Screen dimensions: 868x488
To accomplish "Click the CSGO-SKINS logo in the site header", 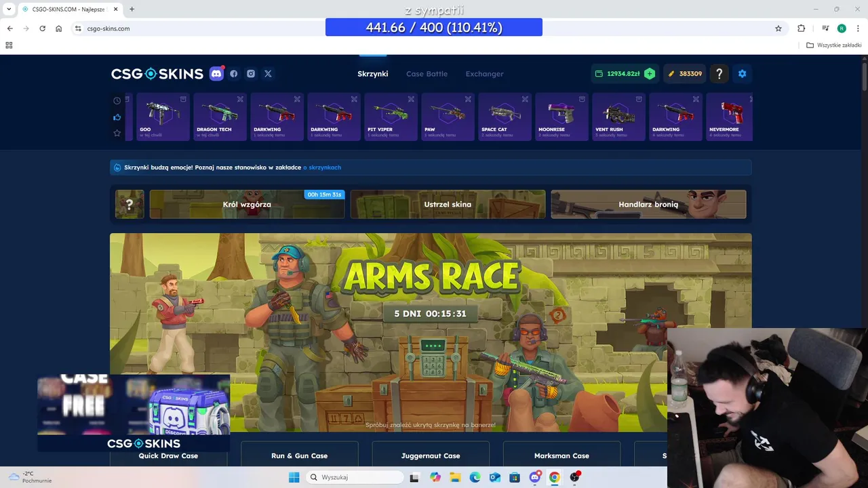I will click(x=157, y=73).
